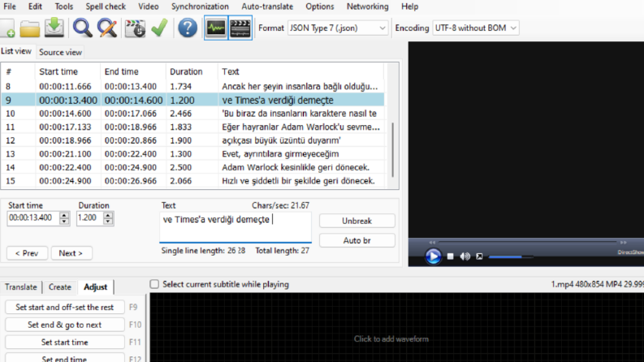Click the Set start time button
644x362 pixels.
65,342
